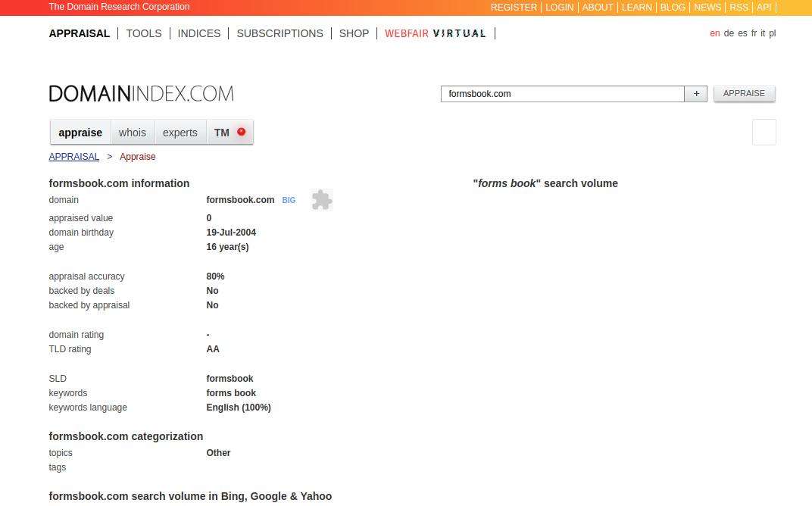
Task: Click the topics value Other
Action: pyautogui.click(x=219, y=453)
